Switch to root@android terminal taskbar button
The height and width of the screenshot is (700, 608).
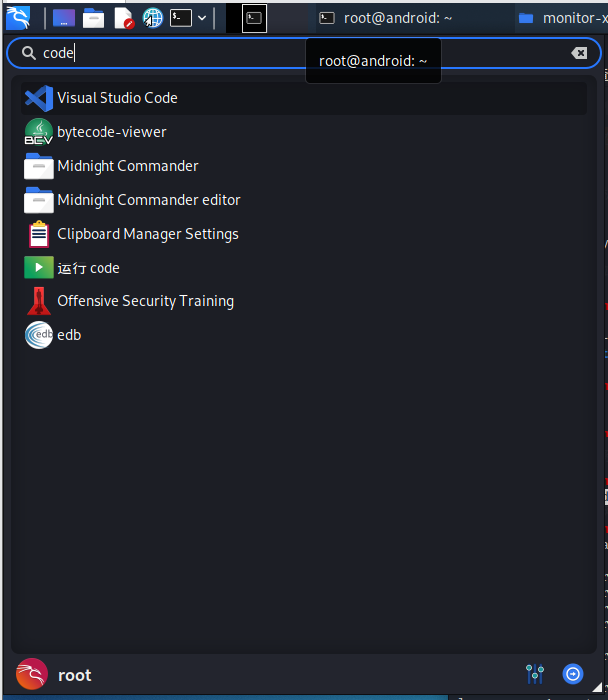385,18
